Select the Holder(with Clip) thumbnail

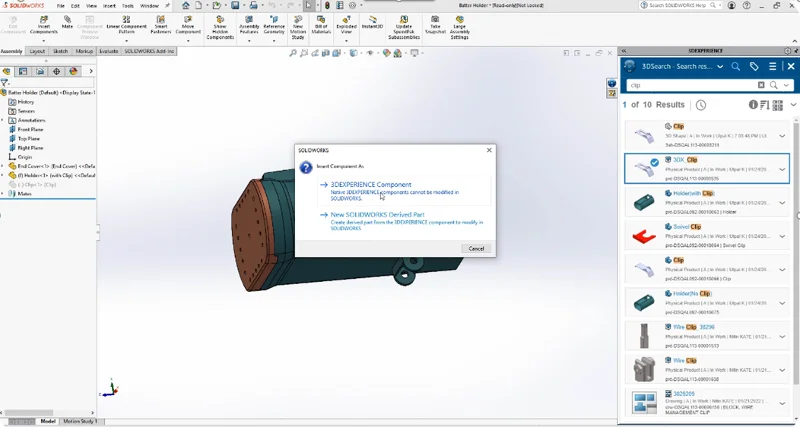[644, 203]
